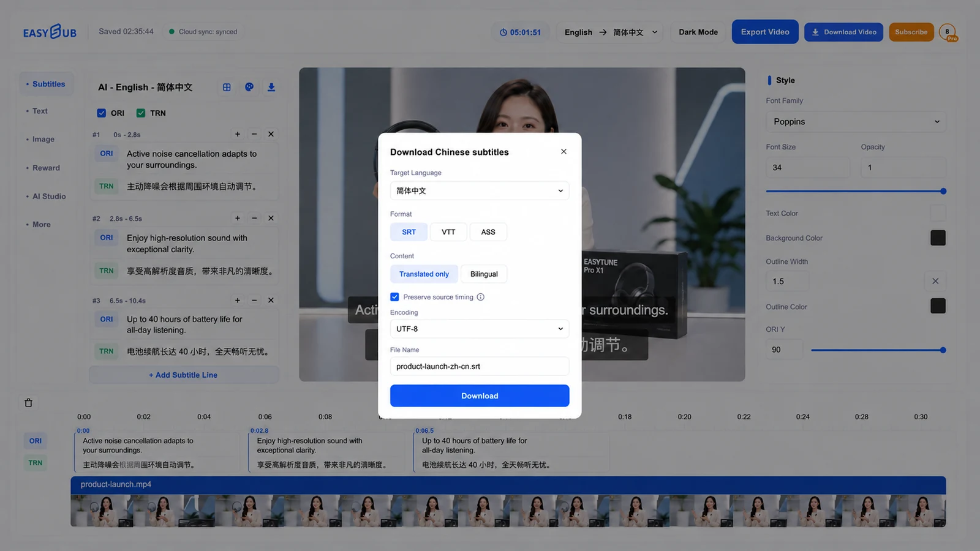The width and height of the screenshot is (980, 551).
Task: Close the Download Chinese subtitles dialog
Action: 563,151
